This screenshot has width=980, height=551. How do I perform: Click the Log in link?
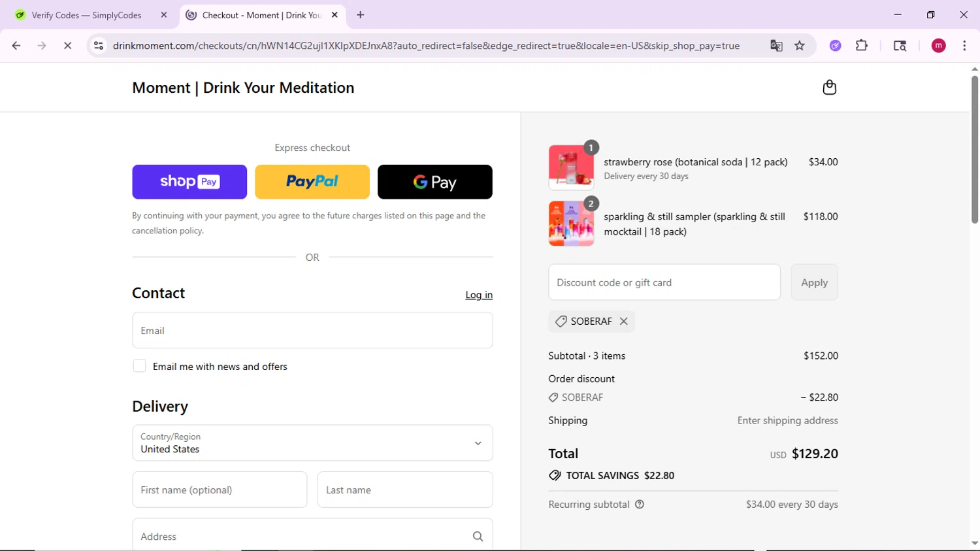[479, 295]
